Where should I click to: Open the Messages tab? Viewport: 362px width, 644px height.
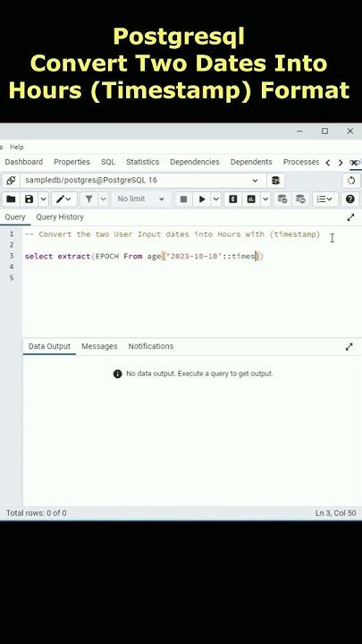coord(99,346)
